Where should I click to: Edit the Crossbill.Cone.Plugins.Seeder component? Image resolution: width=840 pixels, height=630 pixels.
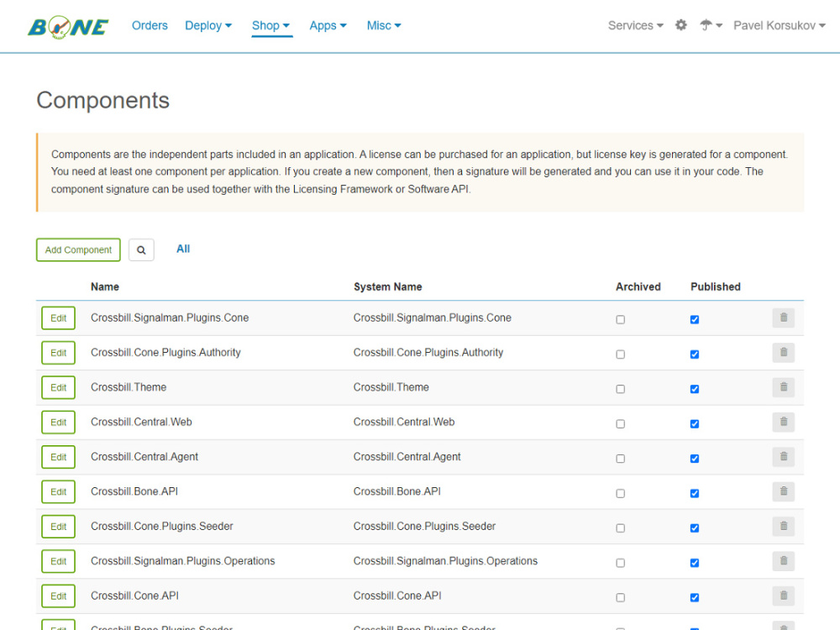tap(59, 528)
